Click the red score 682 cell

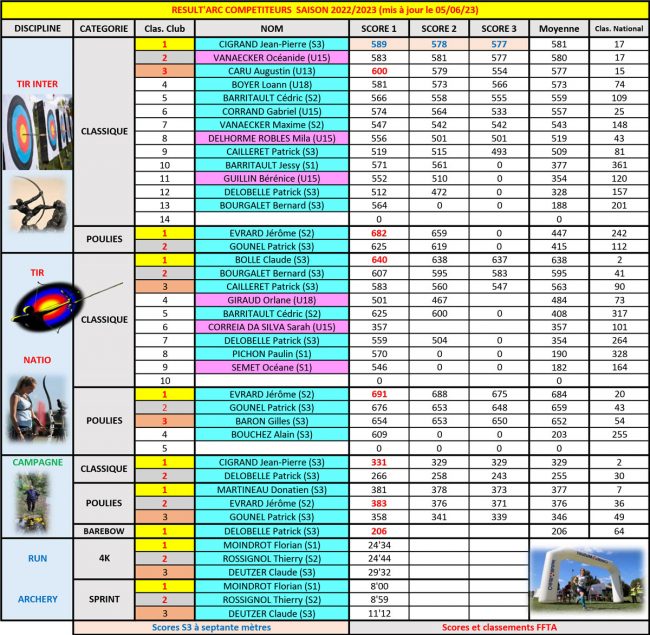click(x=379, y=233)
